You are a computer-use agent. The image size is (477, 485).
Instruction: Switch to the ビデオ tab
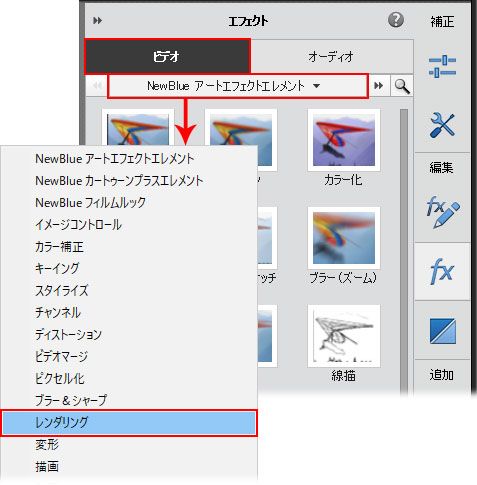167,56
